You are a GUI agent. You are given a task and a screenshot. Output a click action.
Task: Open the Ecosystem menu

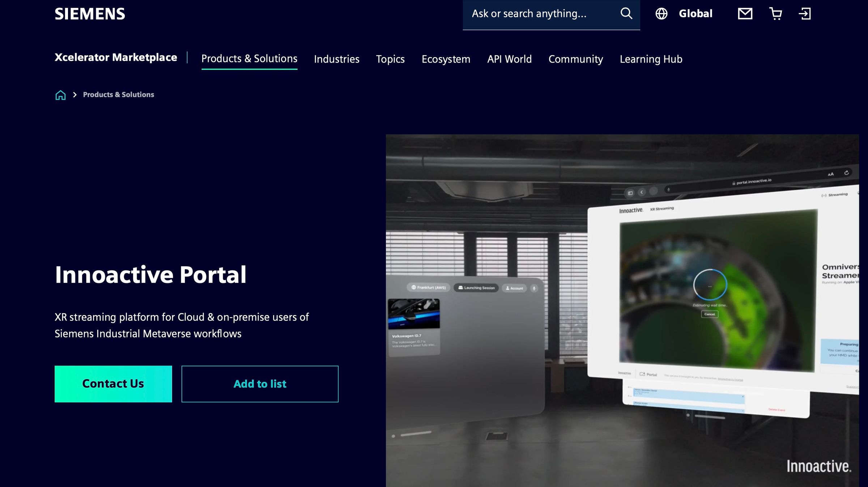click(446, 59)
